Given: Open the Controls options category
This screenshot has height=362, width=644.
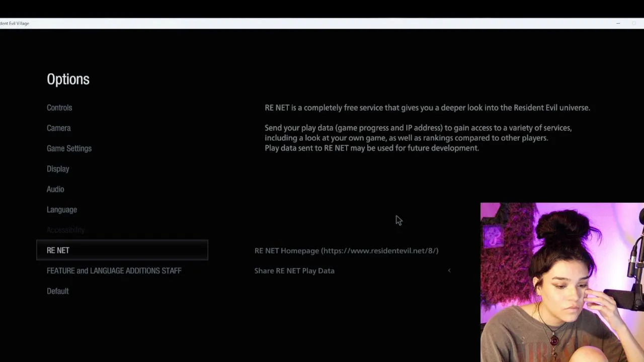Looking at the screenshot, I should (x=59, y=108).
